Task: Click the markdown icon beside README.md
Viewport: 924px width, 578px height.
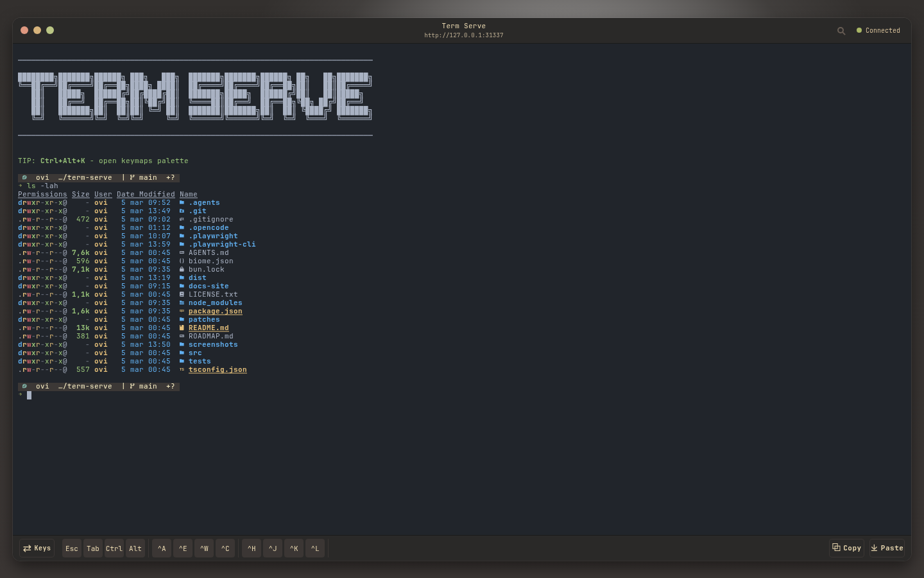Action: coord(182,328)
